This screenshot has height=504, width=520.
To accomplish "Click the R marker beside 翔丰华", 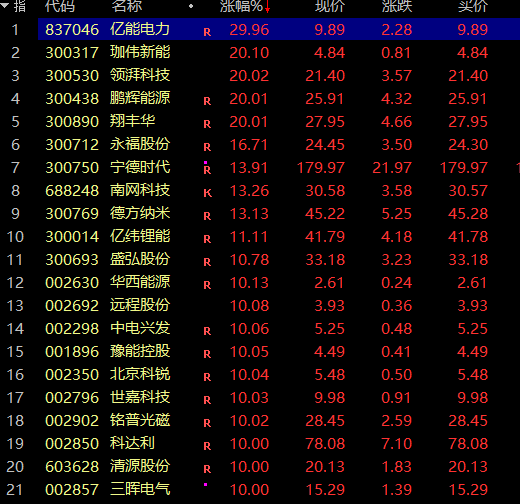I will (207, 124).
